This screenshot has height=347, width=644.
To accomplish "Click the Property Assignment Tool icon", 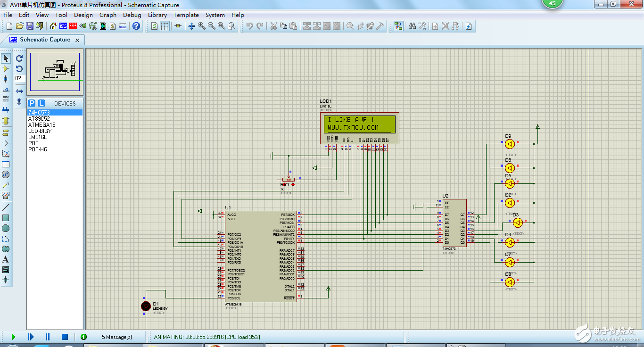I will click(422, 26).
